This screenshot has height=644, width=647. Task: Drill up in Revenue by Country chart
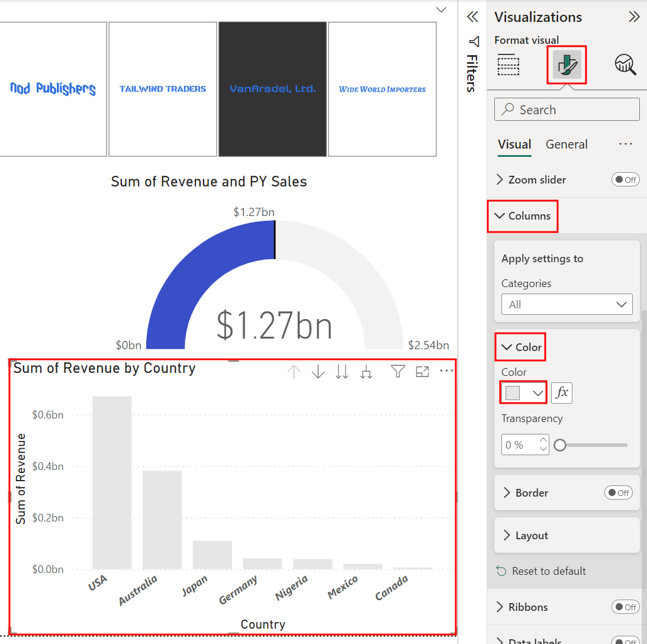click(x=294, y=372)
